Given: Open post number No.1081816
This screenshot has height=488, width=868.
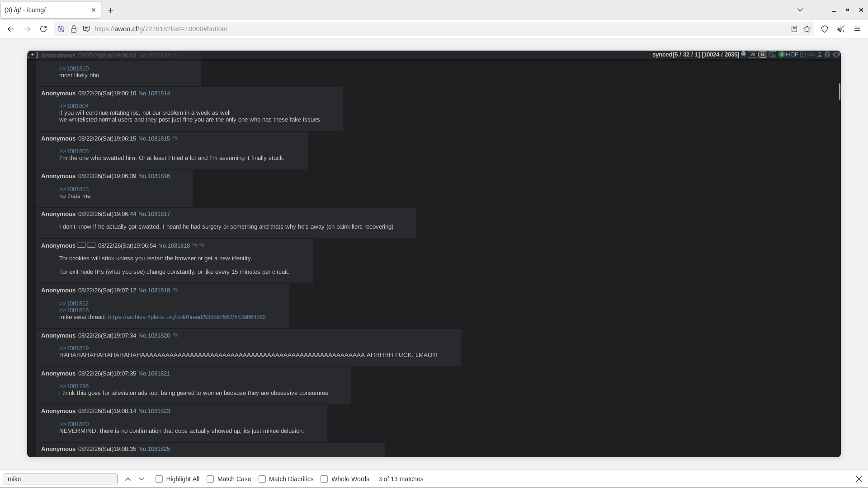Looking at the screenshot, I should pyautogui.click(x=154, y=176).
